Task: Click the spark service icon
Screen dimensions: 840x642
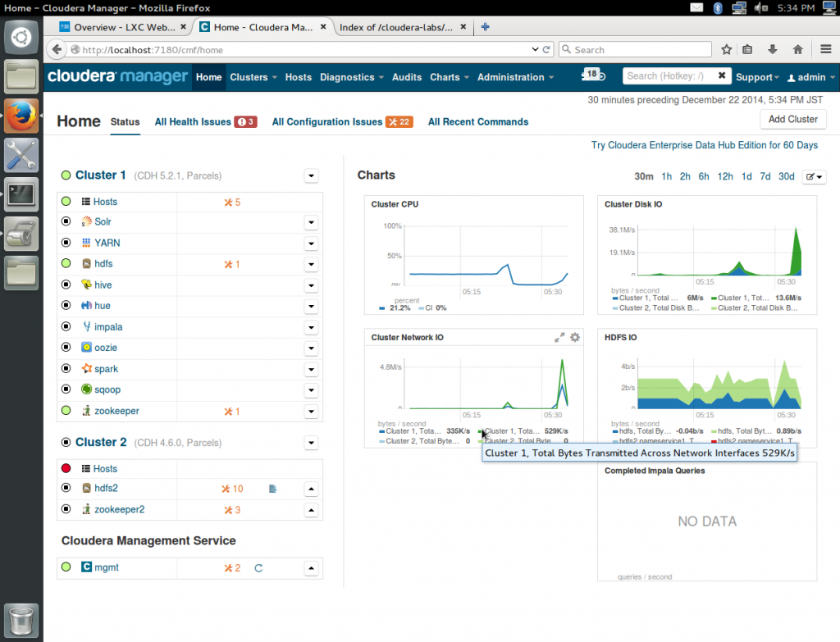Action: [x=86, y=368]
